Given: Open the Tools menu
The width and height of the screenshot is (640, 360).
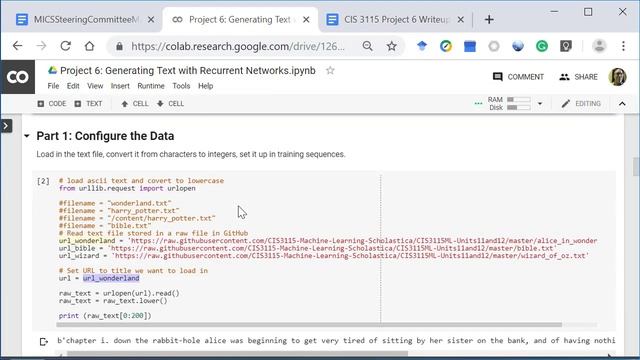Looking at the screenshot, I should 181,86.
